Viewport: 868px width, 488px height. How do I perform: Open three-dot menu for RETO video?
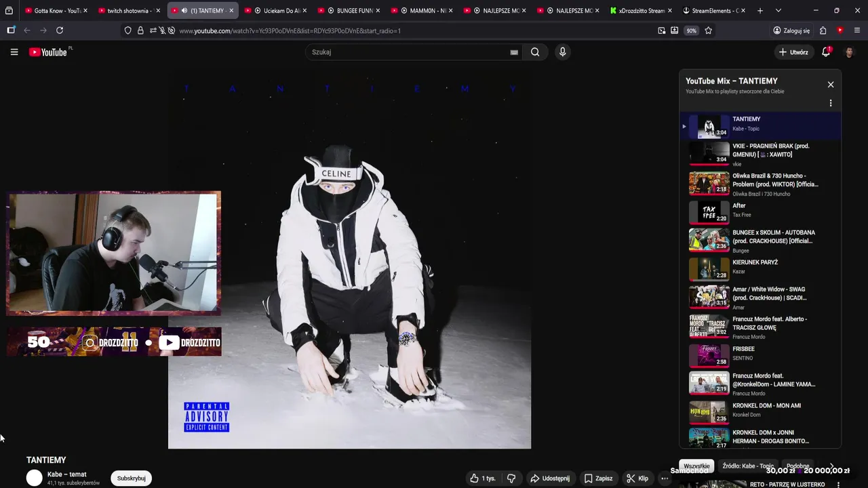(838, 485)
